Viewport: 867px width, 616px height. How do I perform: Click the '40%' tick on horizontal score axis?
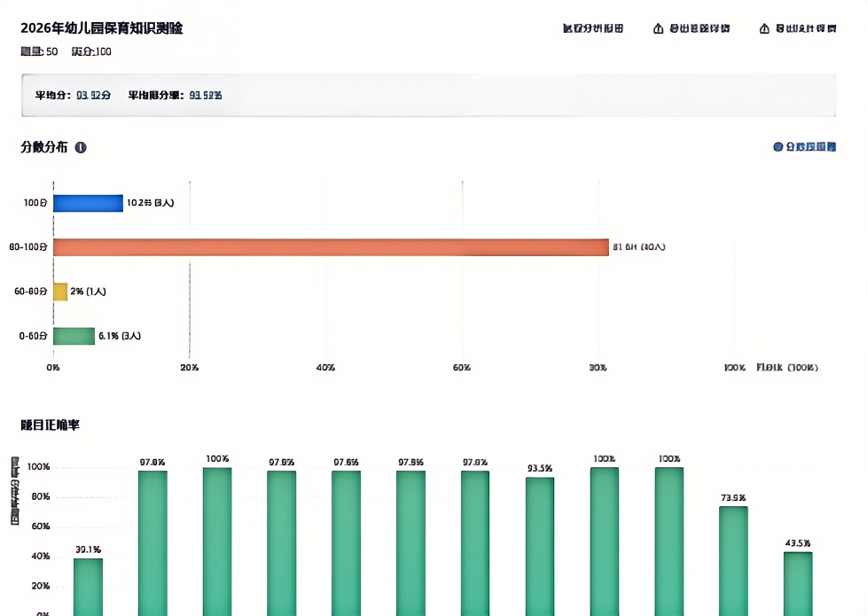tap(325, 368)
